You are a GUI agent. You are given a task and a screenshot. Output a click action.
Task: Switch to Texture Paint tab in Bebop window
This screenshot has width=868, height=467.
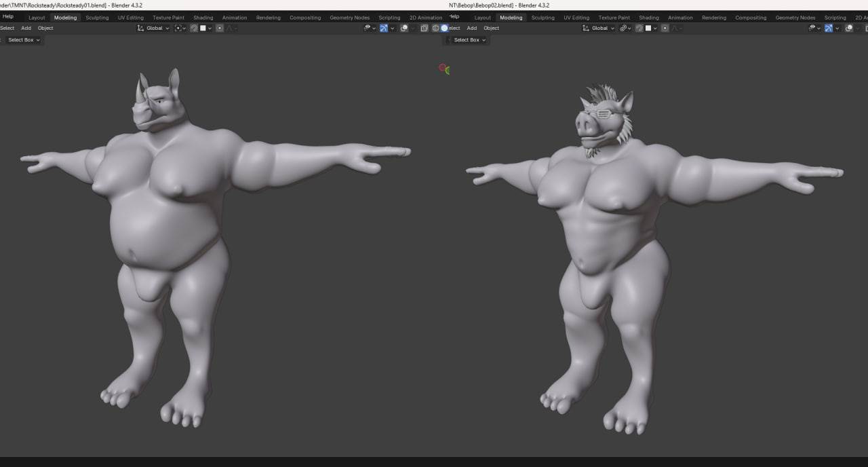pos(614,18)
